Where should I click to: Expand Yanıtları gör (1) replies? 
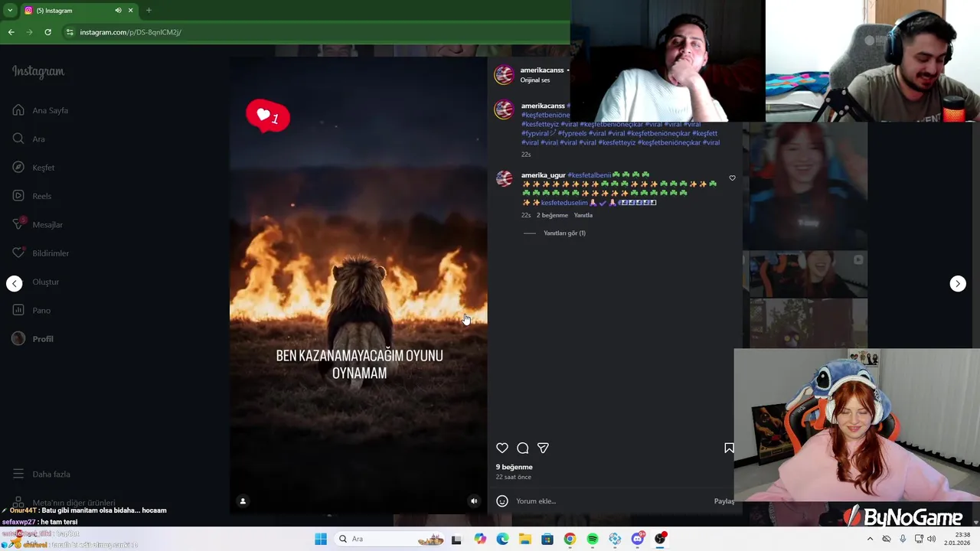(564, 233)
